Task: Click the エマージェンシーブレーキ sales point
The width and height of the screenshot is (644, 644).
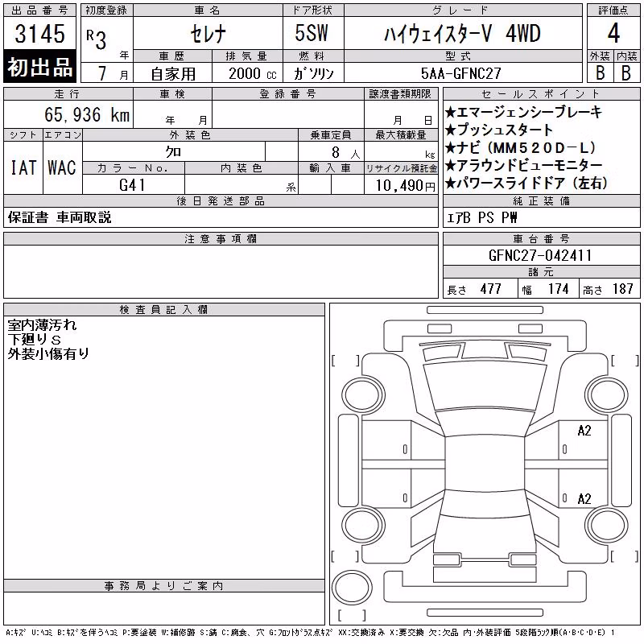Action: click(x=523, y=112)
